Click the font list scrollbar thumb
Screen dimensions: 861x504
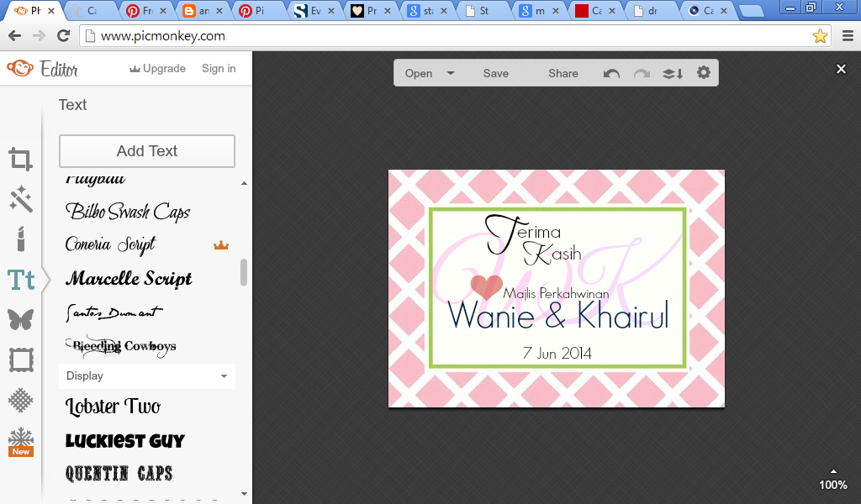coord(244,272)
